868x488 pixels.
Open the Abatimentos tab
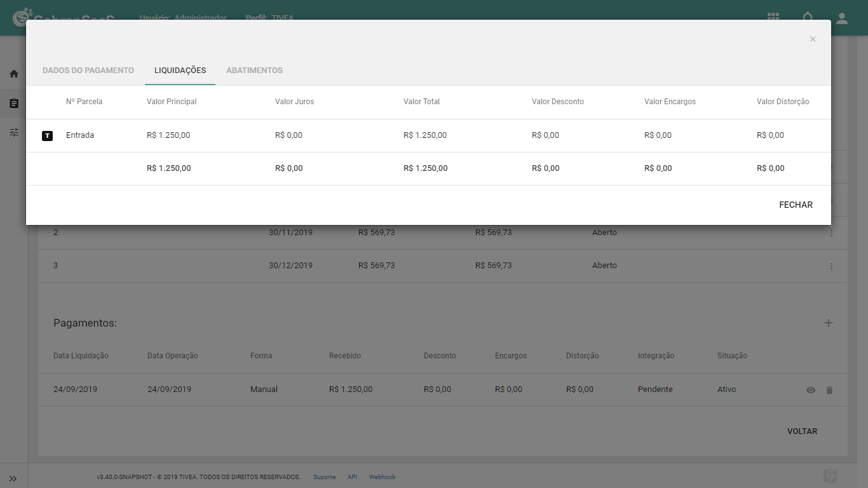pos(254,71)
